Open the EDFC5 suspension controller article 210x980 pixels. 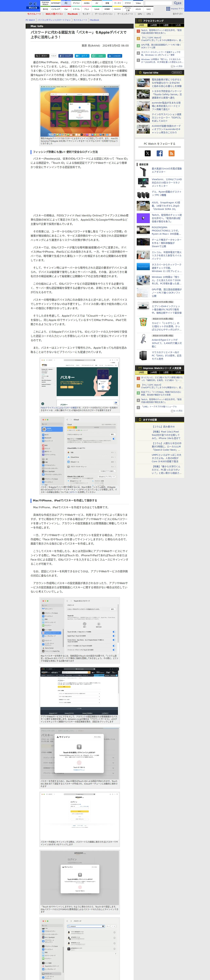click(x=166, y=118)
